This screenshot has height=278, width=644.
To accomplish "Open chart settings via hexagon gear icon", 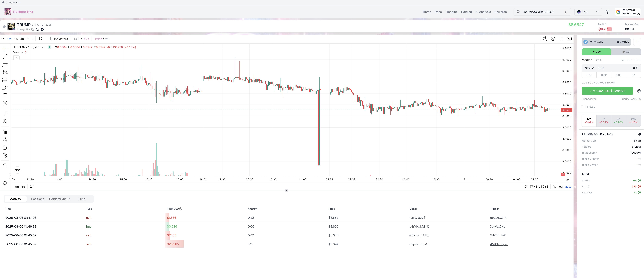I will point(553,39).
